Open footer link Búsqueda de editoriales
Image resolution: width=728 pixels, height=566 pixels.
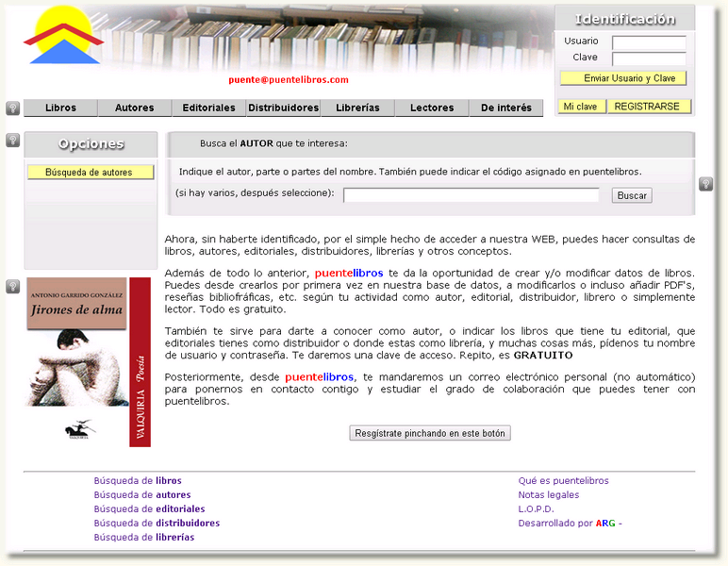(149, 508)
